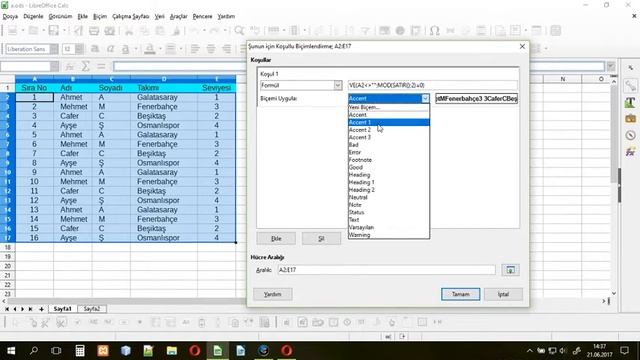Open the Biçim menu
640x360 pixels.
coord(100,16)
